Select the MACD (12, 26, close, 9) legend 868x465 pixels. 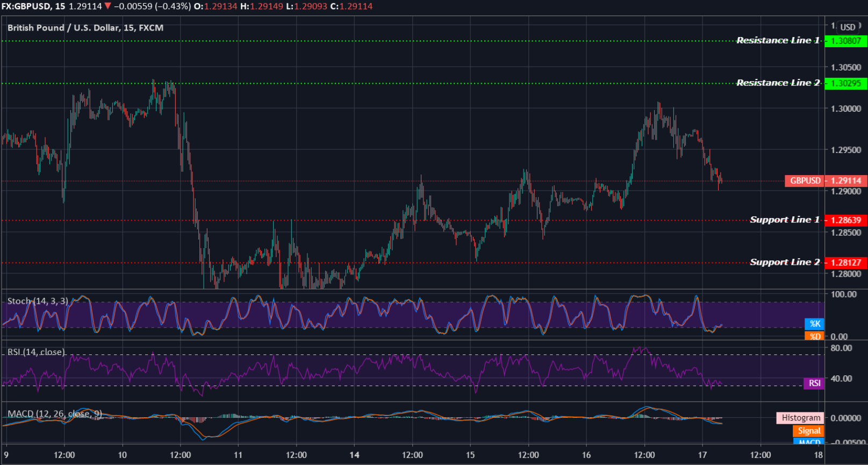(x=55, y=414)
